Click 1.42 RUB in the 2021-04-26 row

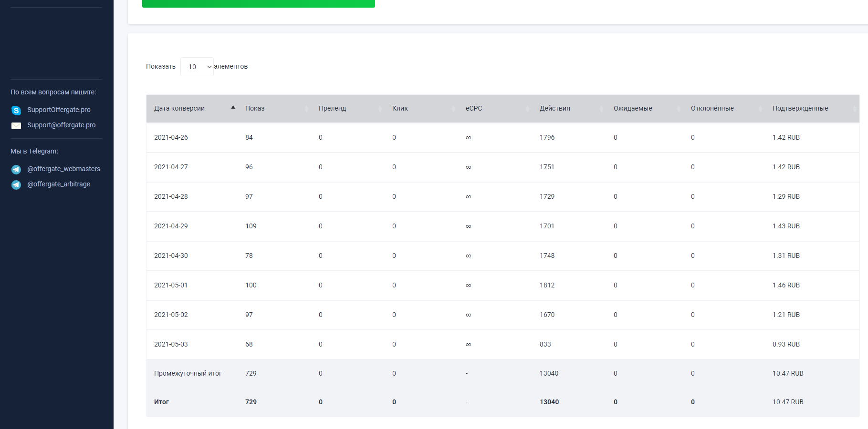tap(786, 137)
